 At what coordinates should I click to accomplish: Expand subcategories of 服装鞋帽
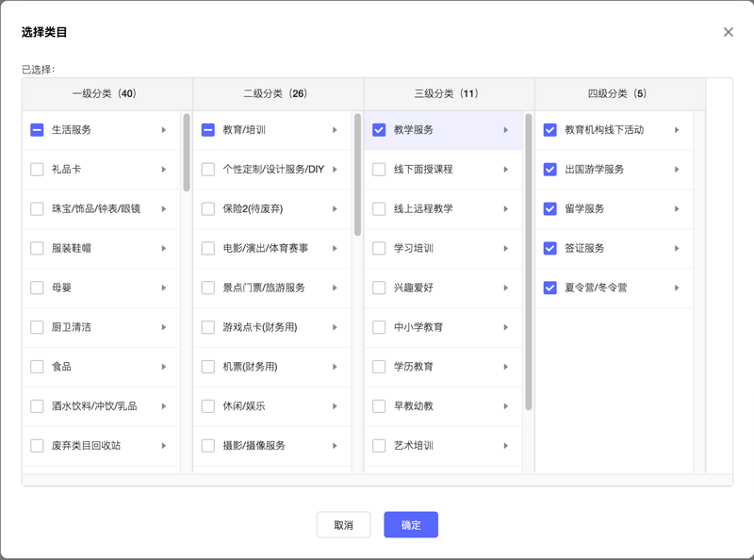tap(166, 250)
